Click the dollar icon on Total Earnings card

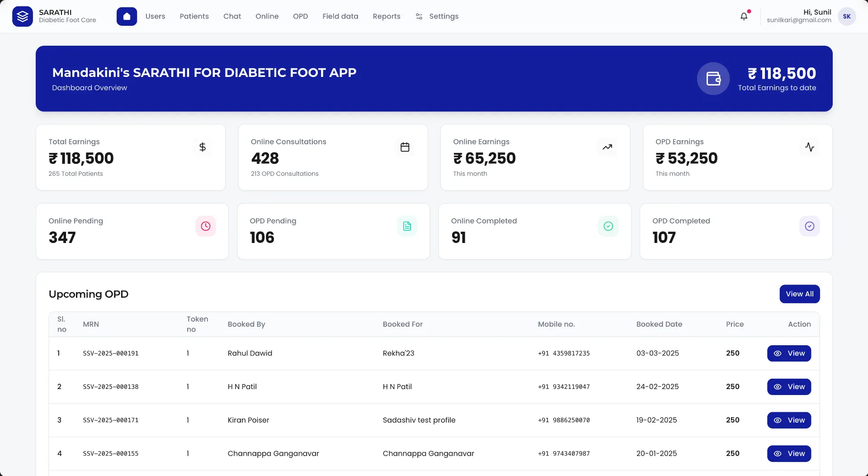click(x=202, y=147)
